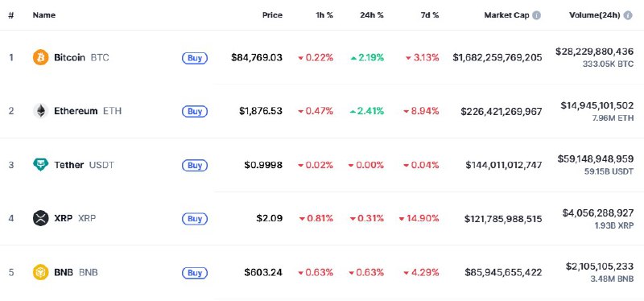The width and height of the screenshot is (644, 301).
Task: Click Bitcoin's 333.05K BTC volume link
Action: 608,64
